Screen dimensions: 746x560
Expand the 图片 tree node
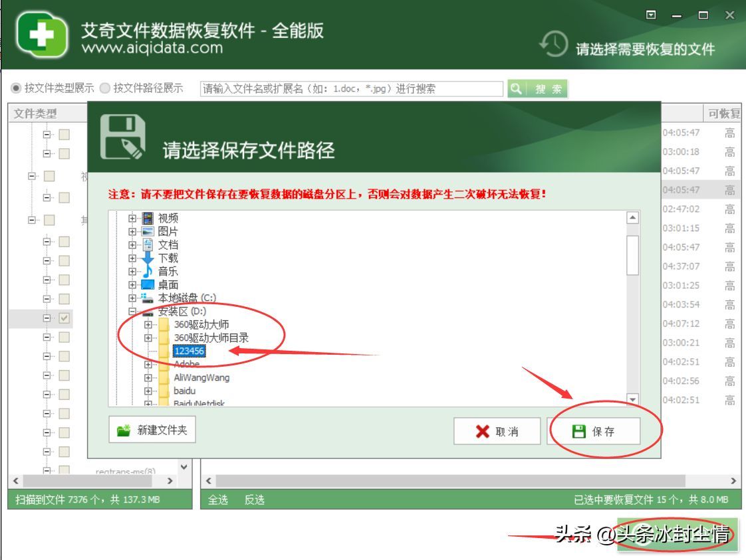pos(132,232)
